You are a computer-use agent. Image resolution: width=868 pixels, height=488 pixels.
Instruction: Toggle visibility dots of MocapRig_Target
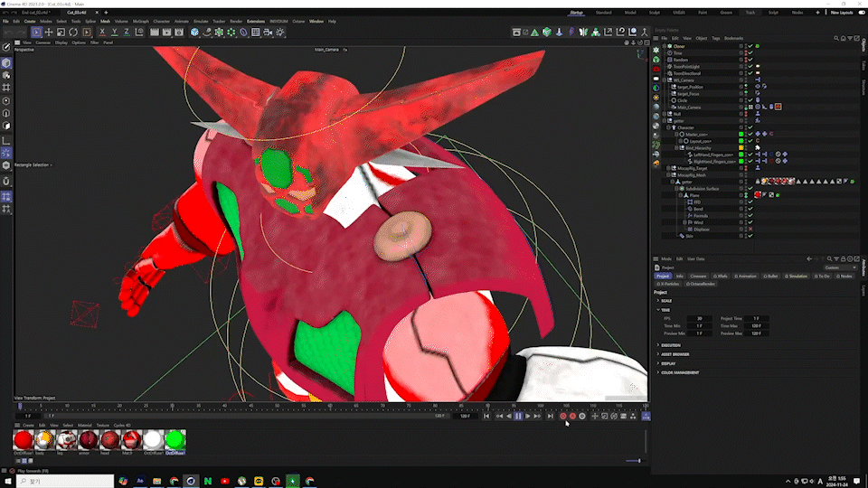746,168
